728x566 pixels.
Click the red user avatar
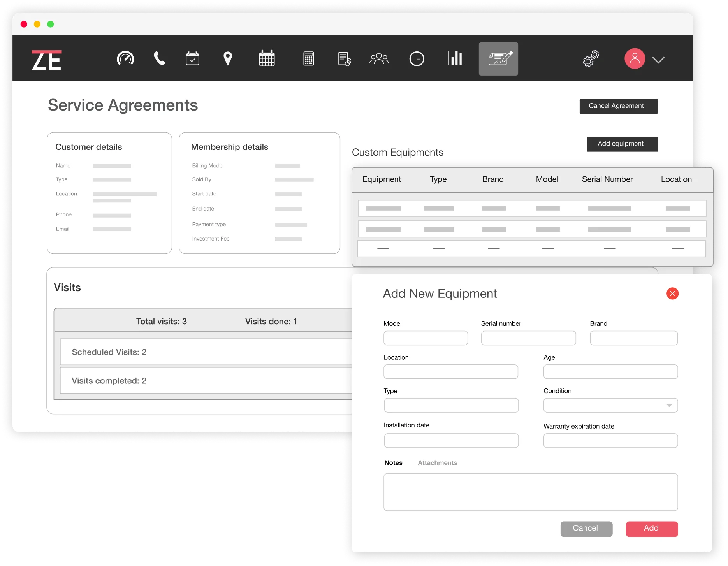[635, 59]
